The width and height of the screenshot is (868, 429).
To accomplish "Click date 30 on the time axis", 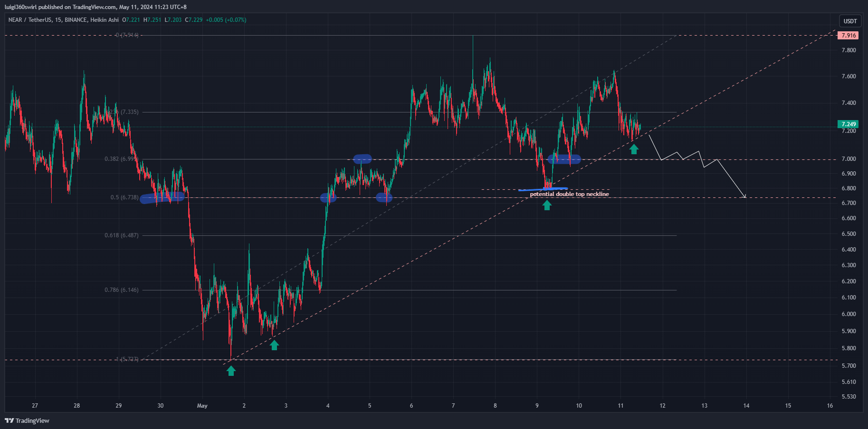I will [x=161, y=406].
